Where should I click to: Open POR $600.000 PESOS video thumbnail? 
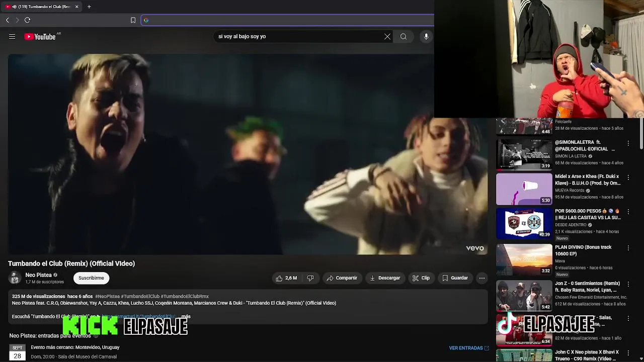[524, 223]
